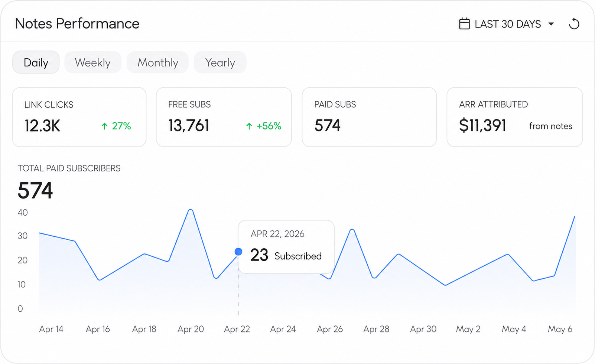The image size is (595, 364).
Task: Switch to the Monthly tab
Action: tap(158, 62)
